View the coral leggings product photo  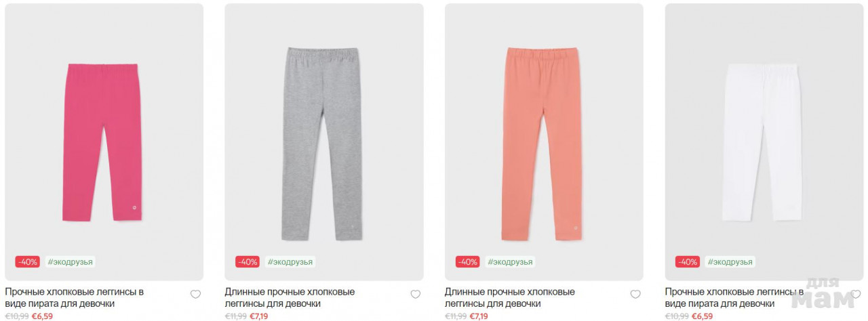544,142
